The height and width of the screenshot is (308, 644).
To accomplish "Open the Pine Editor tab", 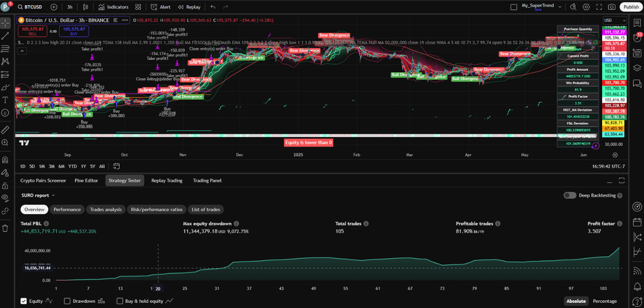I will click(x=86, y=181).
